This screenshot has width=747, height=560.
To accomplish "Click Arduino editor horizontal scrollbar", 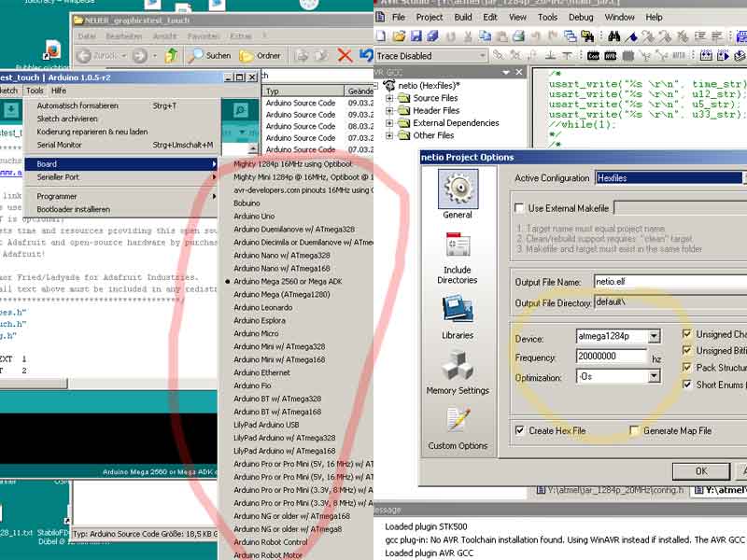I will point(34,384).
